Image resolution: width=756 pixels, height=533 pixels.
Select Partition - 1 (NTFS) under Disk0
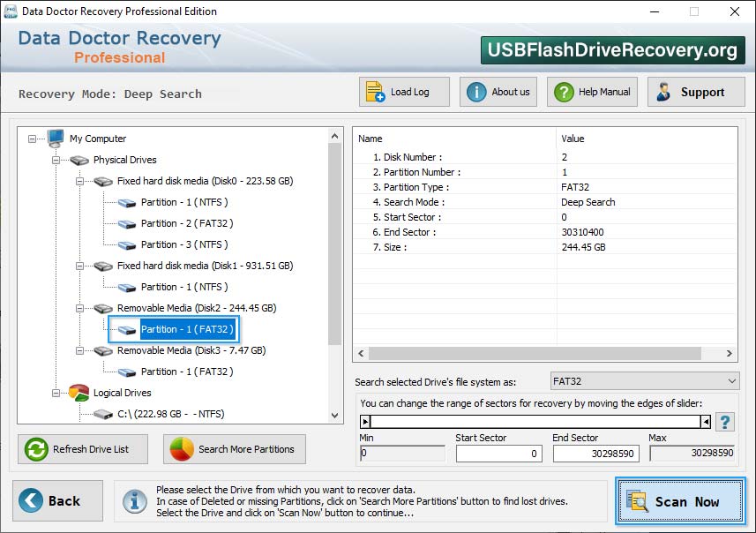point(184,203)
